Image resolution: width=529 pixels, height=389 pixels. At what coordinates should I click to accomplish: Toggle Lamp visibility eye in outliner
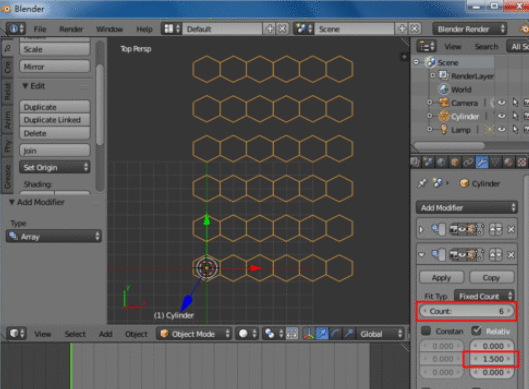501,130
